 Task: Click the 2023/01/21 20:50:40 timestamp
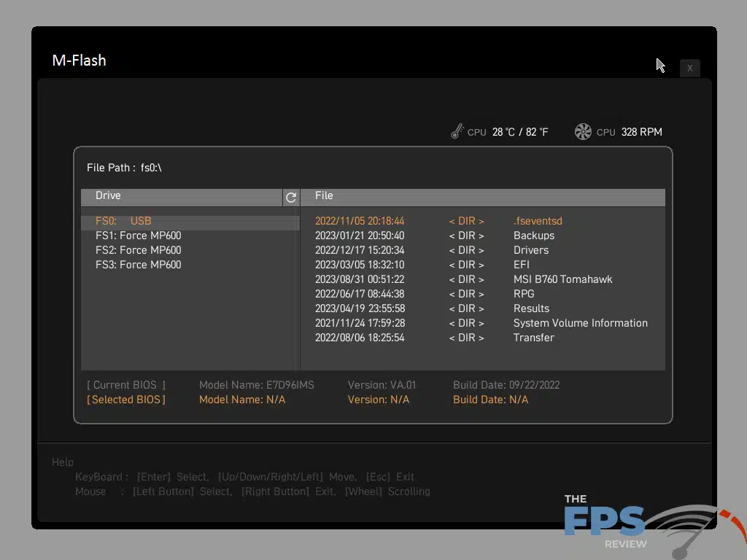360,236
